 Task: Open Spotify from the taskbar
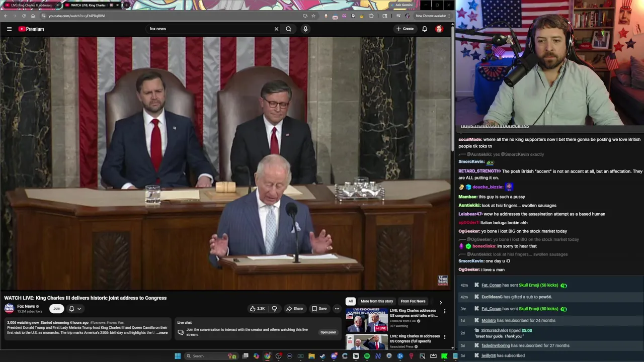(x=367, y=356)
